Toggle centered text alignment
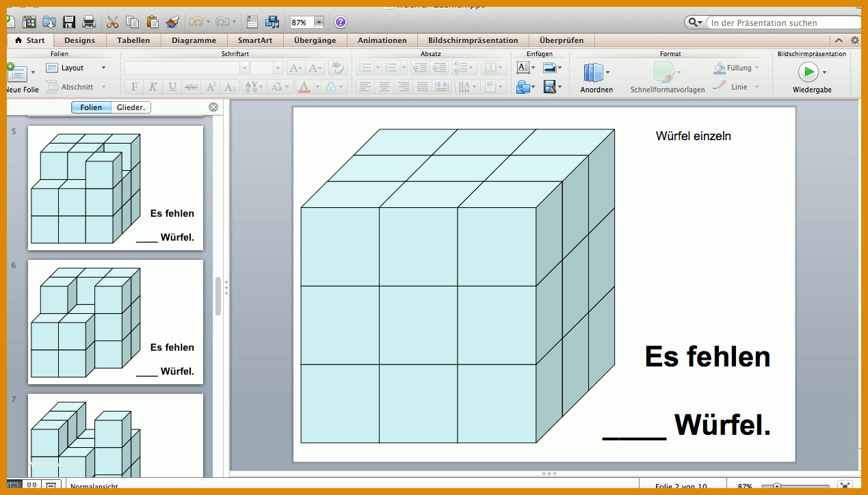868x495 pixels. [x=384, y=87]
